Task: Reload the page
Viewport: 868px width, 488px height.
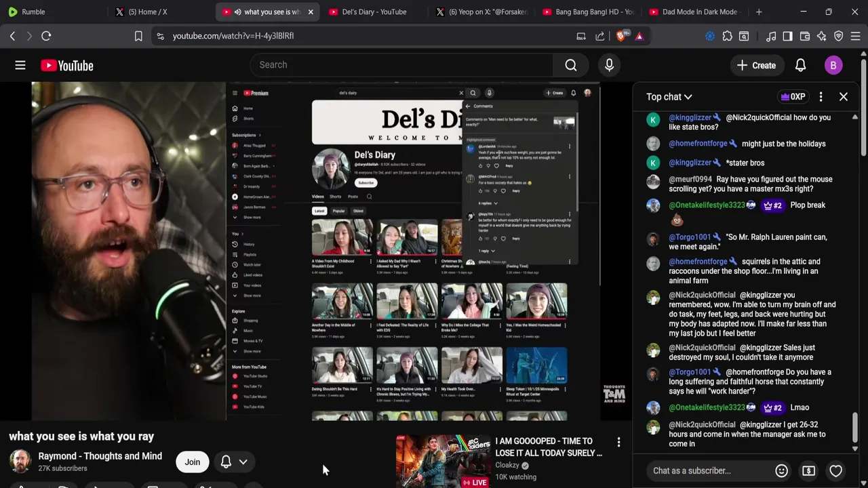Action: (x=46, y=36)
